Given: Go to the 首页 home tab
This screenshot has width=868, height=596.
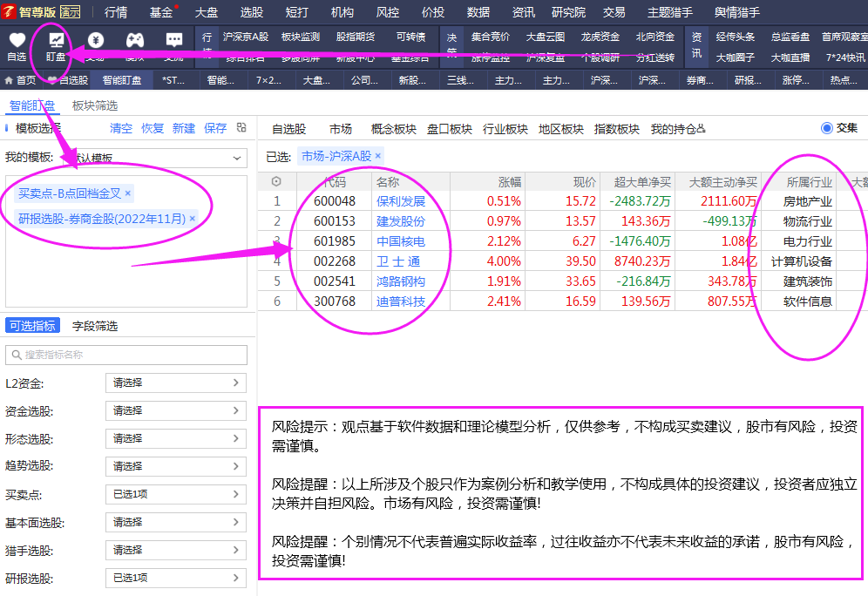Looking at the screenshot, I should pos(21,80).
